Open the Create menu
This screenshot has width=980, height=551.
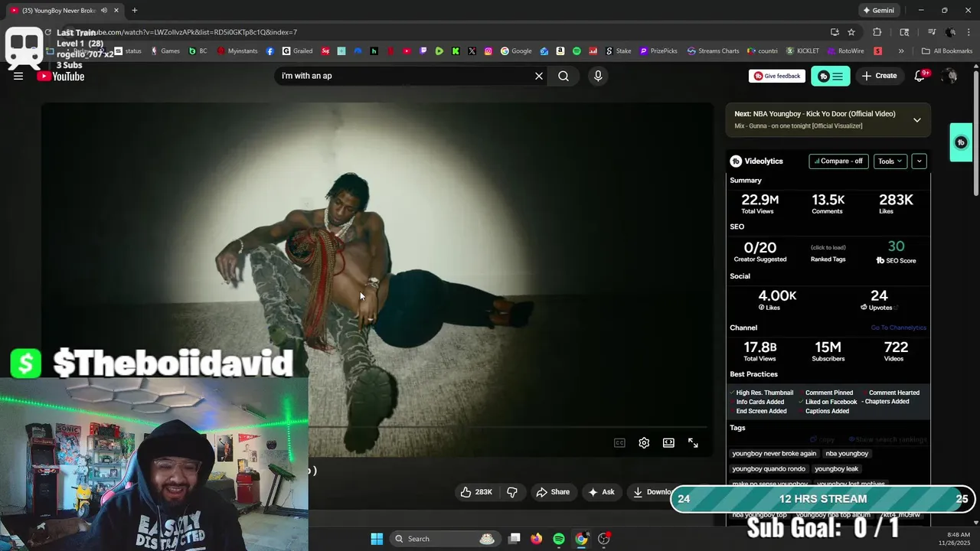[x=879, y=76]
